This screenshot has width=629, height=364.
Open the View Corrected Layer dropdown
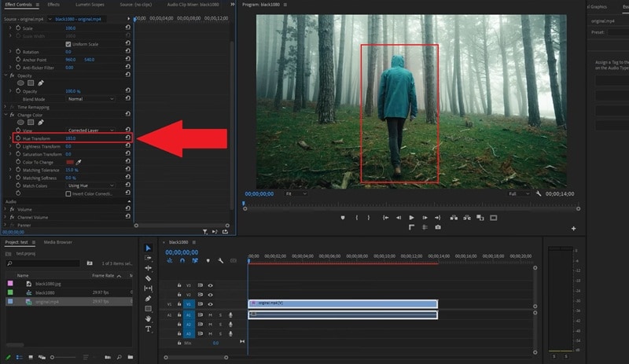click(90, 130)
